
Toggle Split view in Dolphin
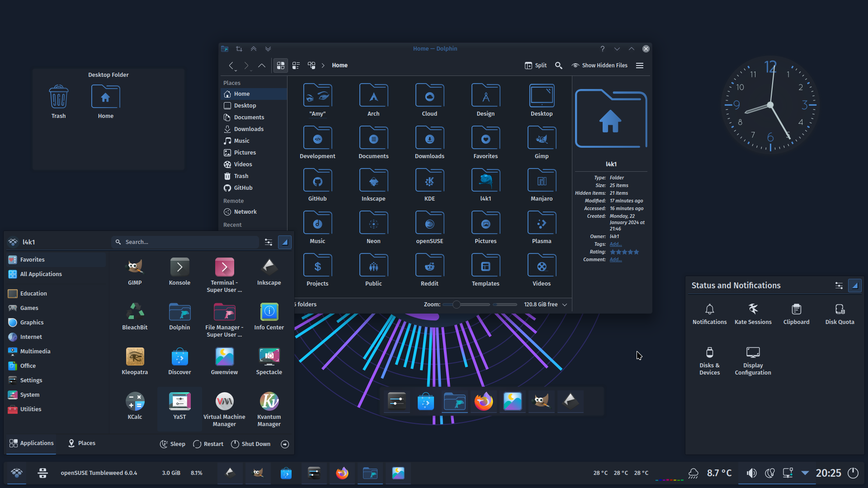pyautogui.click(x=536, y=66)
